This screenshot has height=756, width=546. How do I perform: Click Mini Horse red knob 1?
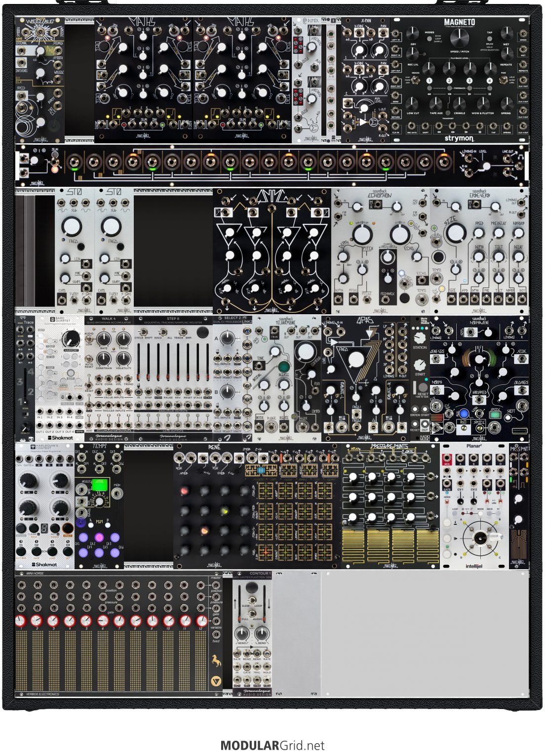tap(20, 620)
